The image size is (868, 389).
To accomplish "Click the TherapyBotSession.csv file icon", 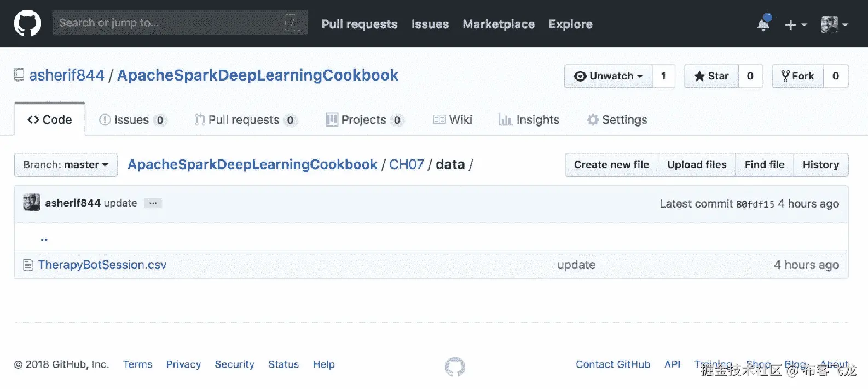I will [28, 265].
